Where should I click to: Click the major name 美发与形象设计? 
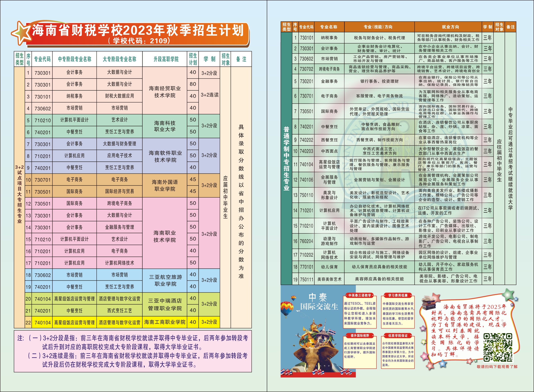[x=329, y=195]
